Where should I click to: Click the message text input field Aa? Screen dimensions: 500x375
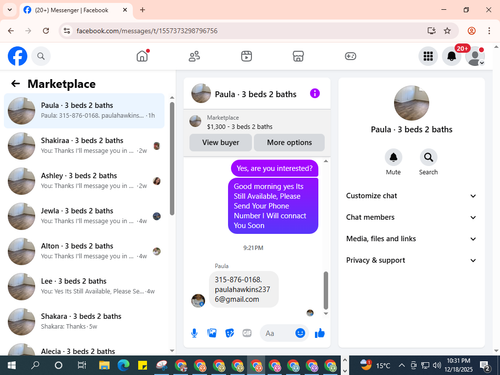pyautogui.click(x=278, y=333)
